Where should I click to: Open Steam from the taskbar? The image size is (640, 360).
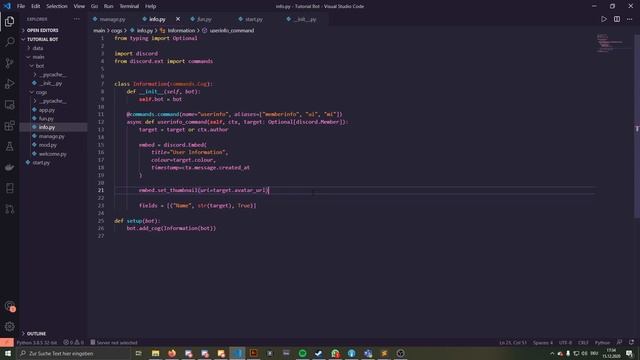click(319, 353)
